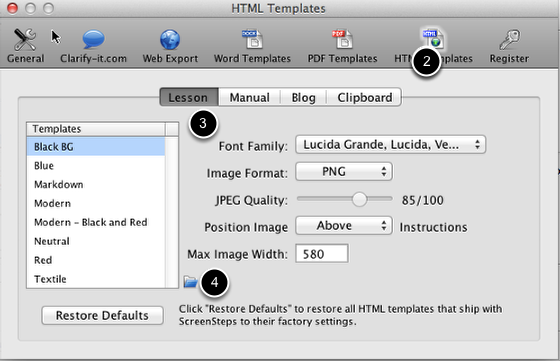Image resolution: width=560 pixels, height=361 pixels.
Task: Click the Restore Defaults button
Action: [x=102, y=315]
